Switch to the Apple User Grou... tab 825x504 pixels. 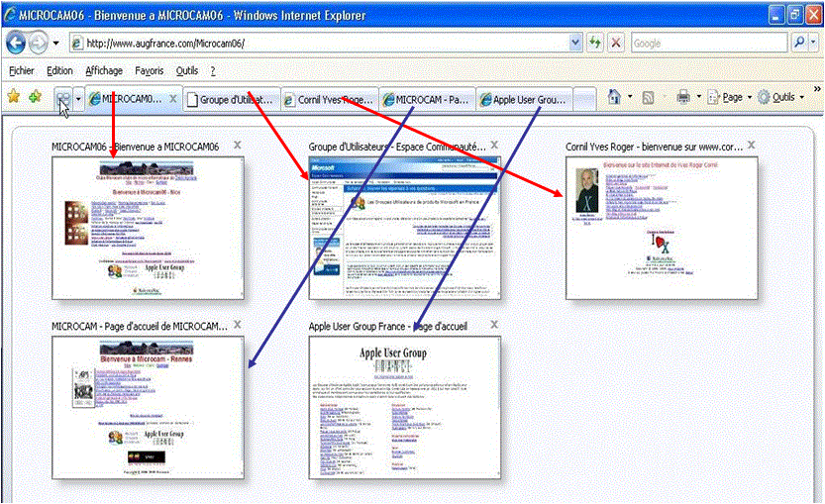coord(525,99)
